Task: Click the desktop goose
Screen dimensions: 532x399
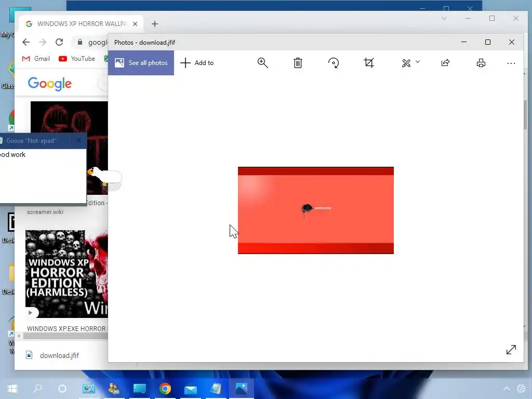Action: 105,178
